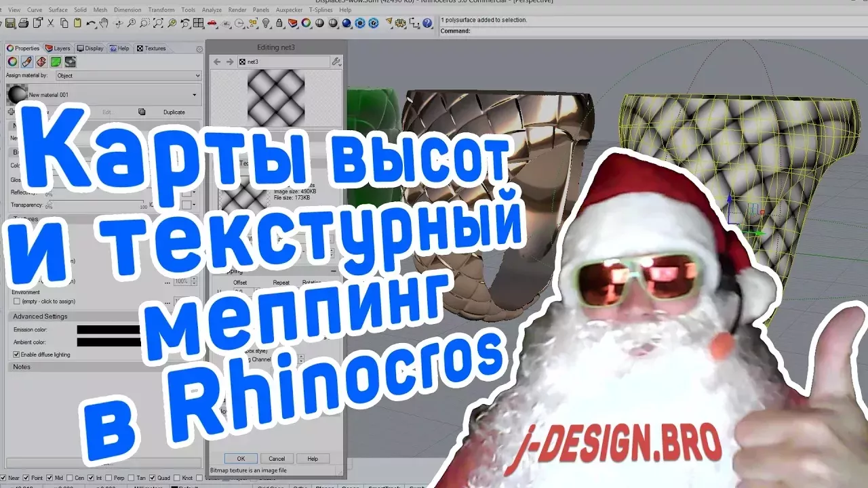Click the padlock Lock icon
This screenshot has width=868, height=488.
[x=279, y=24]
